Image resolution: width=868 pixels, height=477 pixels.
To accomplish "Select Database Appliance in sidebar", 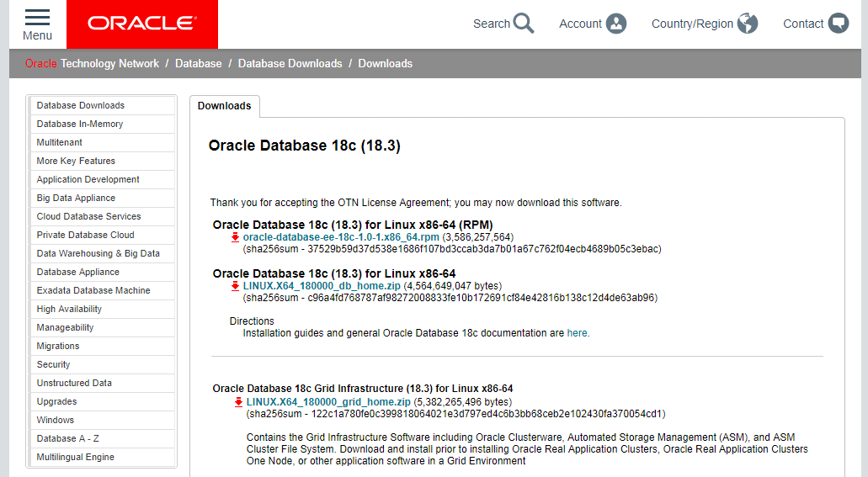I will pos(102,273).
